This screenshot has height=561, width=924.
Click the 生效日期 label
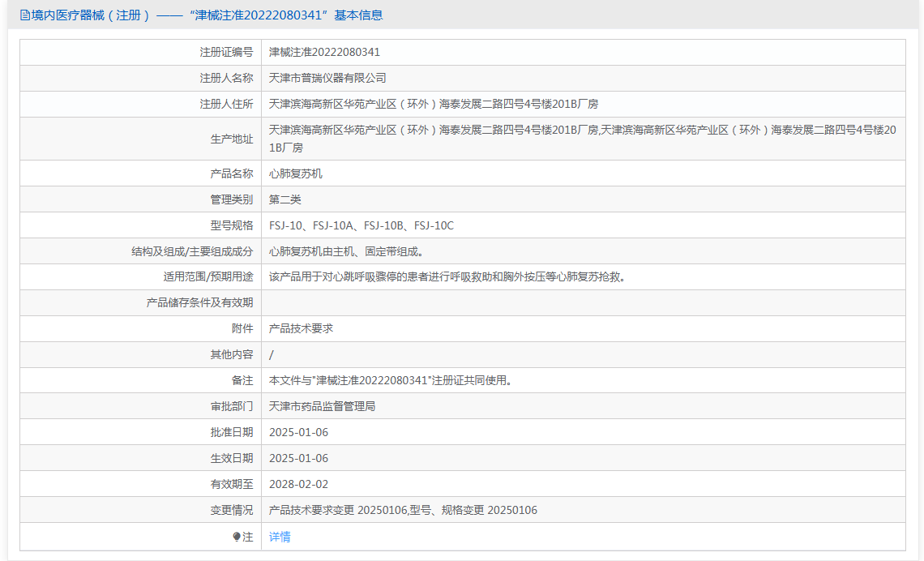click(232, 458)
